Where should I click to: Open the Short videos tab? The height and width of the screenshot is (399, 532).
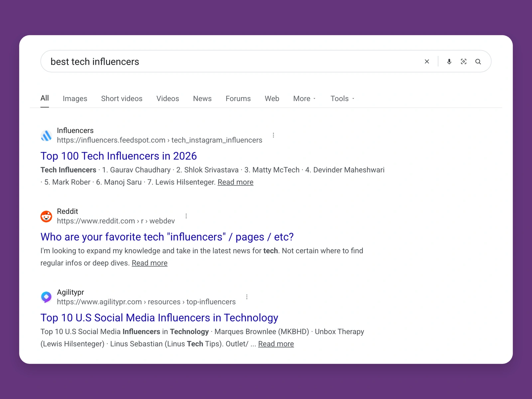pos(122,99)
